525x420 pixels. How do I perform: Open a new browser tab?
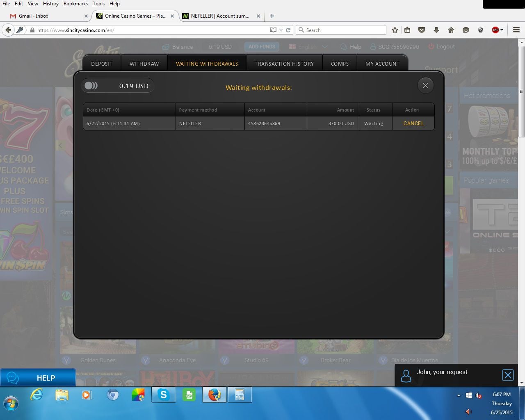point(272,16)
